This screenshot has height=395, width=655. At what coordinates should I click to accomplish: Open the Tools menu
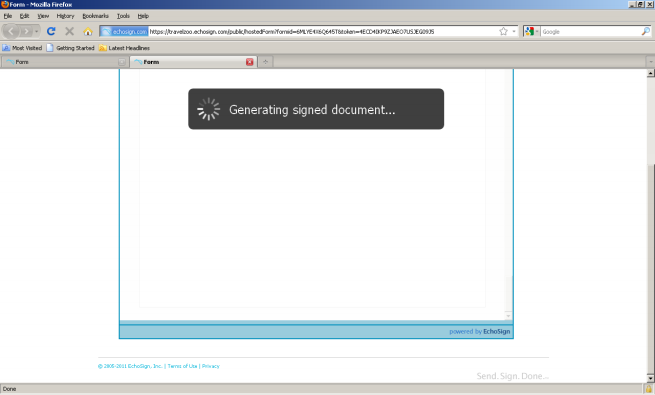coord(123,16)
